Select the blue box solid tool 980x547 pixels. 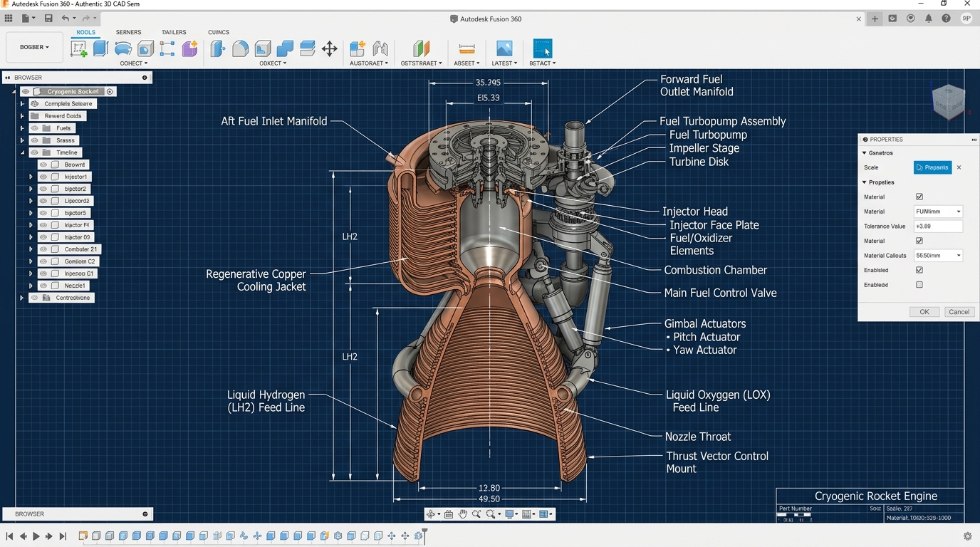point(100,48)
